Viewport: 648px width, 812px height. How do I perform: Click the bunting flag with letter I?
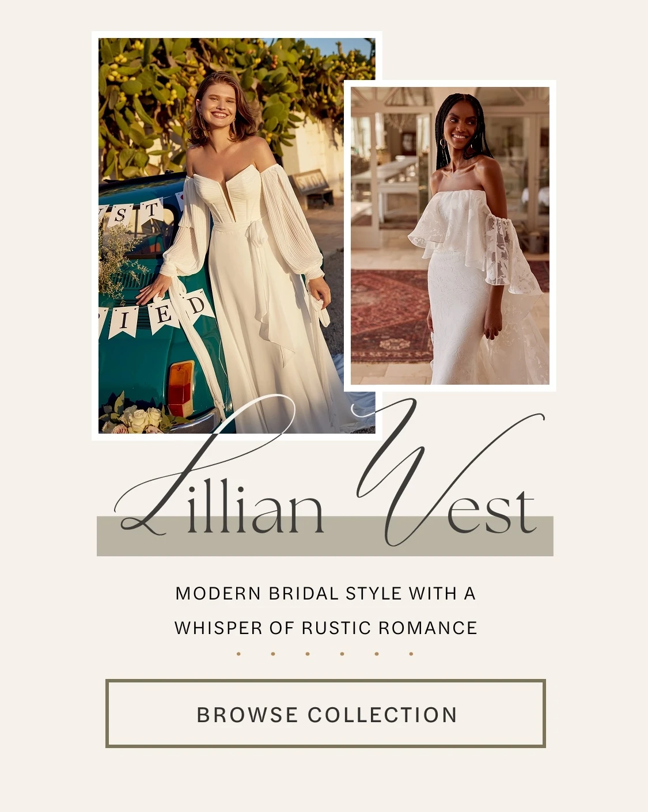click(x=124, y=321)
